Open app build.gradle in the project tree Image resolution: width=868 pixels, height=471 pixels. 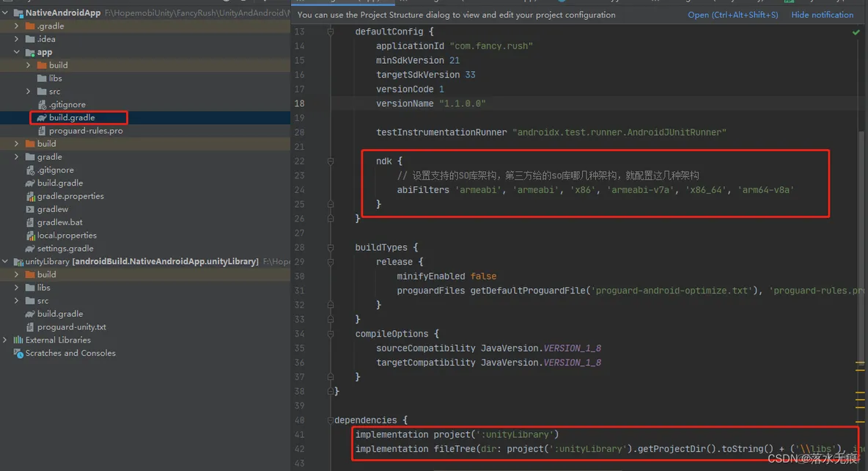[x=72, y=117]
